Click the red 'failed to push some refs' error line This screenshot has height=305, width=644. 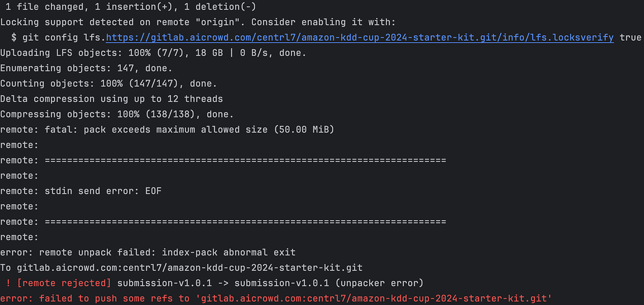[x=275, y=298]
